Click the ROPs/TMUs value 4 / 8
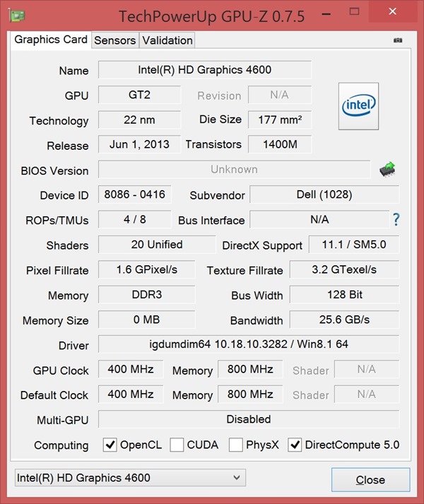424x504 pixels. click(135, 220)
